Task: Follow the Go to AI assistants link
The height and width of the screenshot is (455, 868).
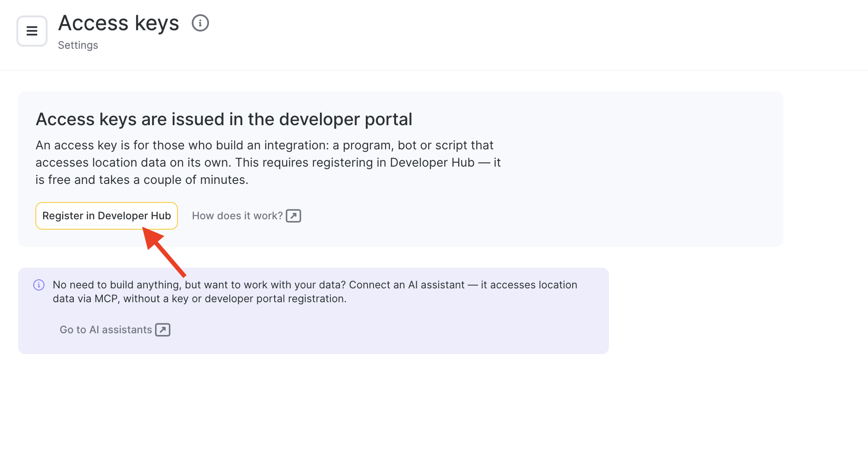Action: pos(115,330)
